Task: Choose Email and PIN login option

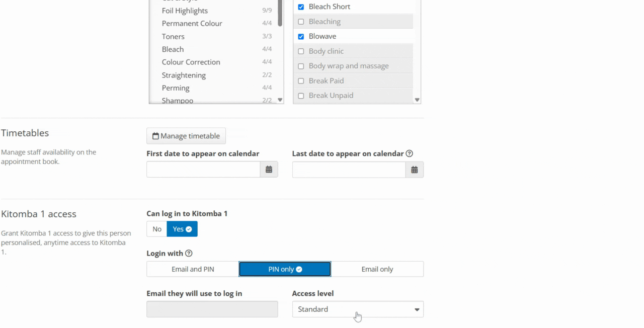Action: pyautogui.click(x=193, y=269)
